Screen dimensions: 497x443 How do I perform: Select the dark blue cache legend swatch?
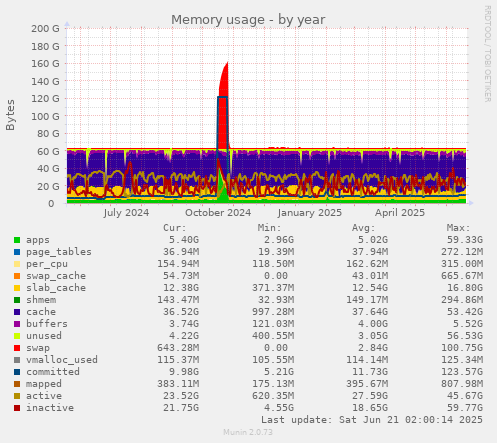[17, 312]
